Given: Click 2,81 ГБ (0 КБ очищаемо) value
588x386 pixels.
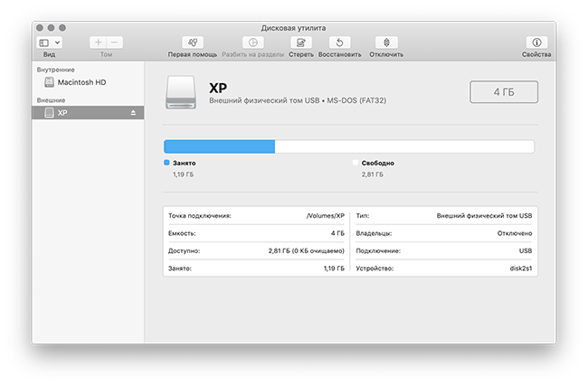Looking at the screenshot, I should [x=306, y=251].
